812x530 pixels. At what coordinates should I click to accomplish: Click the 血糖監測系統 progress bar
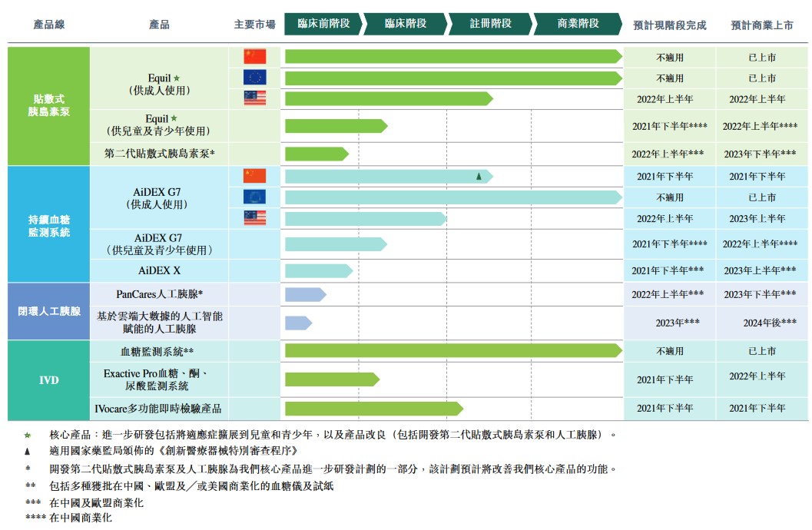(453, 351)
